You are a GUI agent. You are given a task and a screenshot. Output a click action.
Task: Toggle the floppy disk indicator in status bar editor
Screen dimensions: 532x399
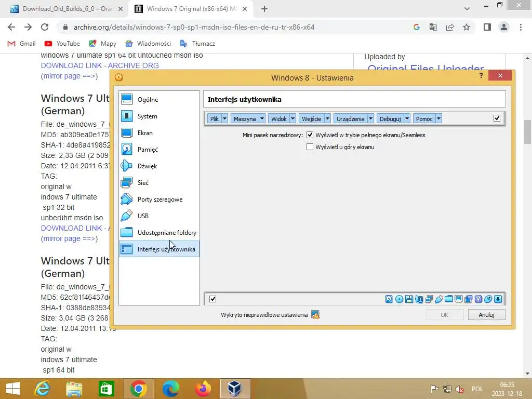pos(409,299)
